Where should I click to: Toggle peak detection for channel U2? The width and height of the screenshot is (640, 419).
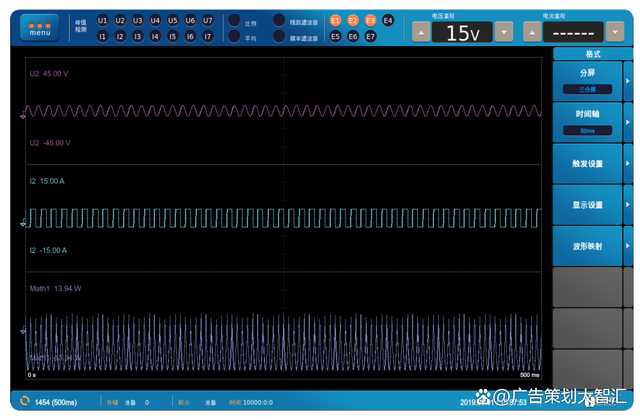[120, 20]
